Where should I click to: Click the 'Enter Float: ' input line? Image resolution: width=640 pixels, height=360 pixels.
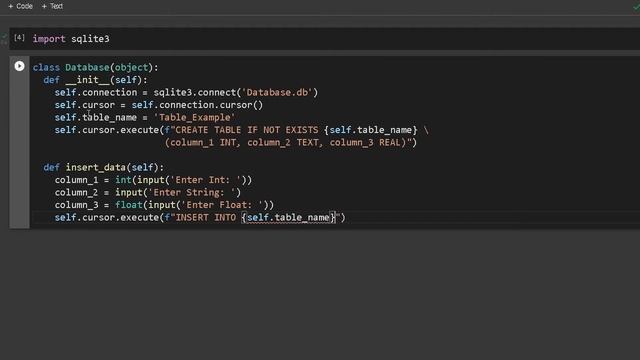point(164,205)
